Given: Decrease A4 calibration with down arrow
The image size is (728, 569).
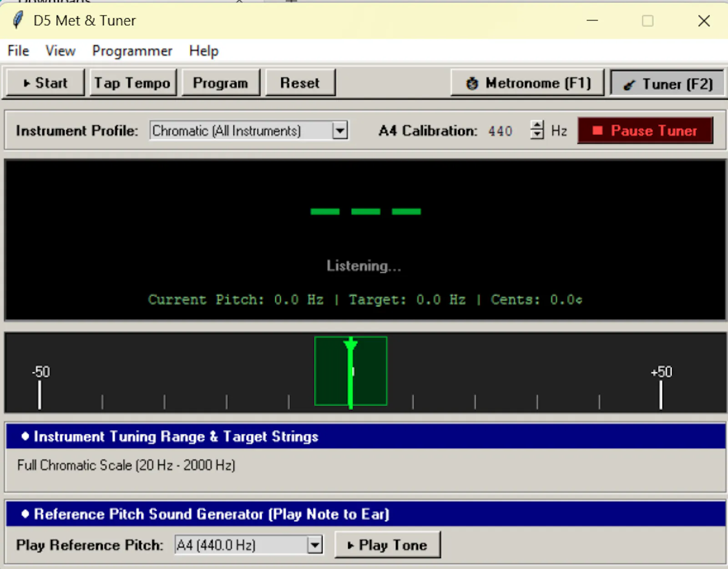Looking at the screenshot, I should coord(537,135).
